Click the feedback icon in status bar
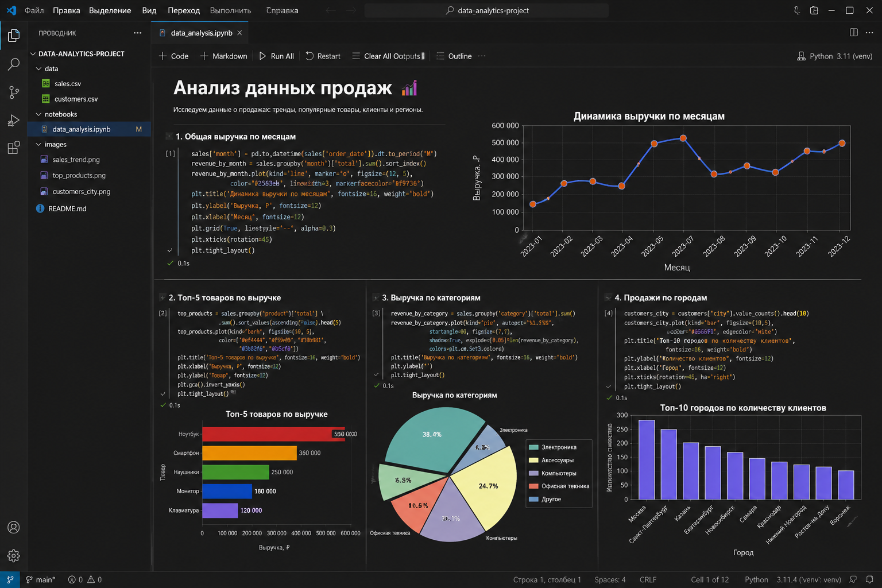This screenshot has height=588, width=882. pyautogui.click(x=853, y=579)
